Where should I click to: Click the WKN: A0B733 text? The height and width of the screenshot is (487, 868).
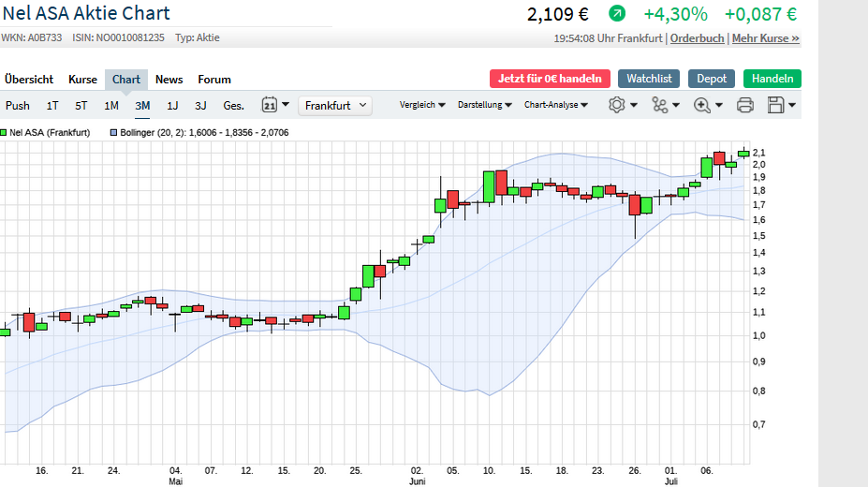click(x=32, y=37)
